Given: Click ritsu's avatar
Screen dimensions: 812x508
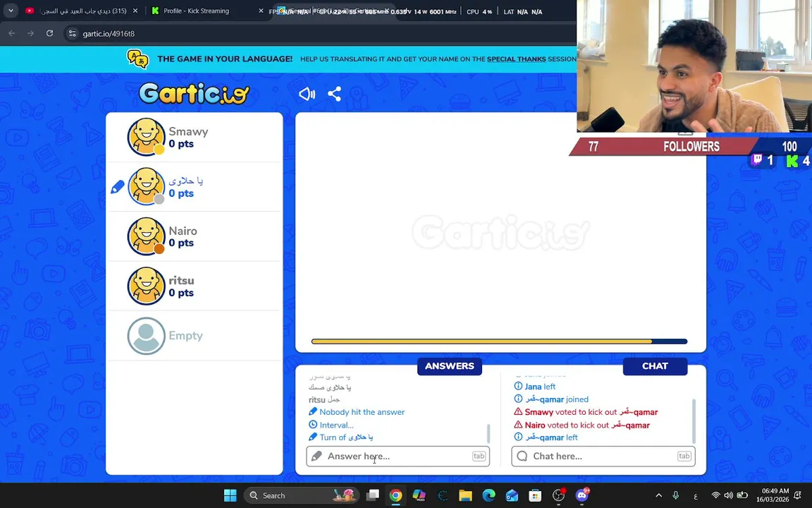Looking at the screenshot, I should pyautogui.click(x=146, y=286).
